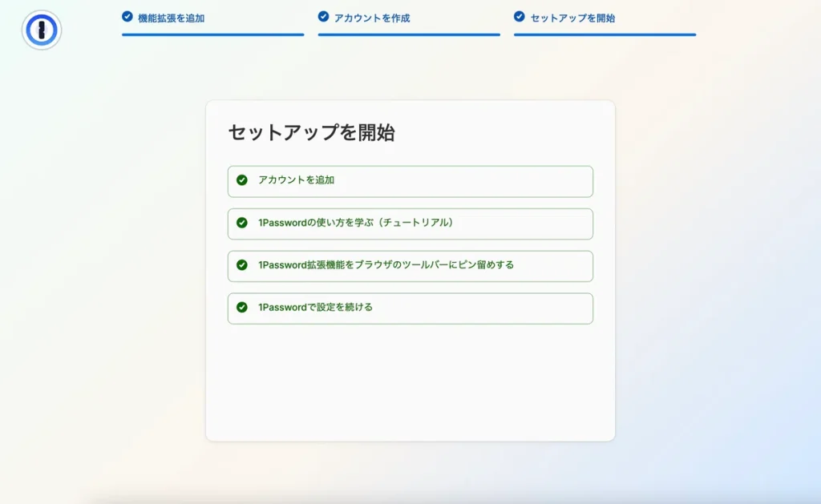Viewport: 821px width, 504px height.
Task: Click checkmark icon beside 機能拡張を追加
Action: pos(127,17)
